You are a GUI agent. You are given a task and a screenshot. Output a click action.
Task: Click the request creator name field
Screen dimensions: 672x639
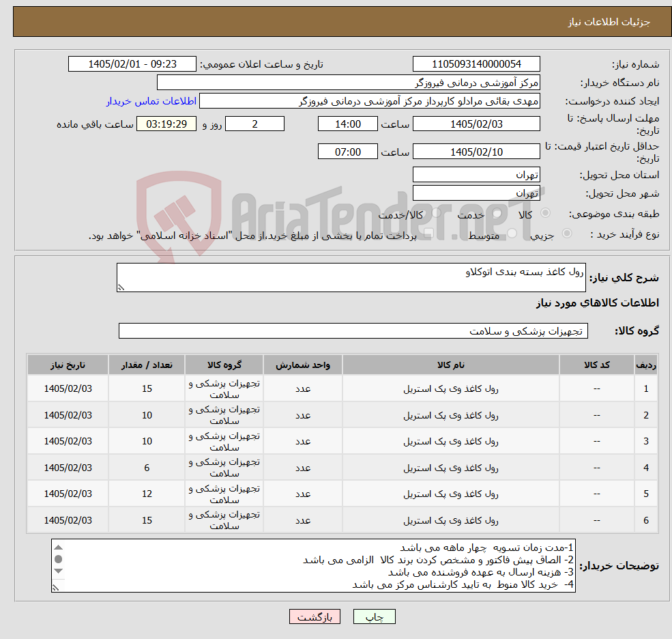coord(369,101)
